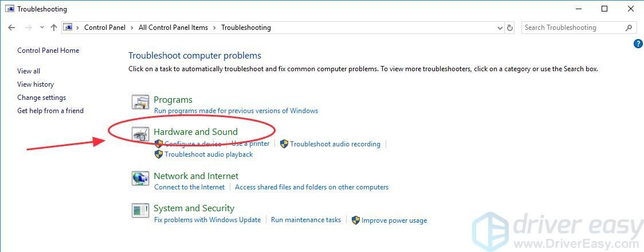The width and height of the screenshot is (644, 252).
Task: Go back with the Back arrow
Action: 11,28
